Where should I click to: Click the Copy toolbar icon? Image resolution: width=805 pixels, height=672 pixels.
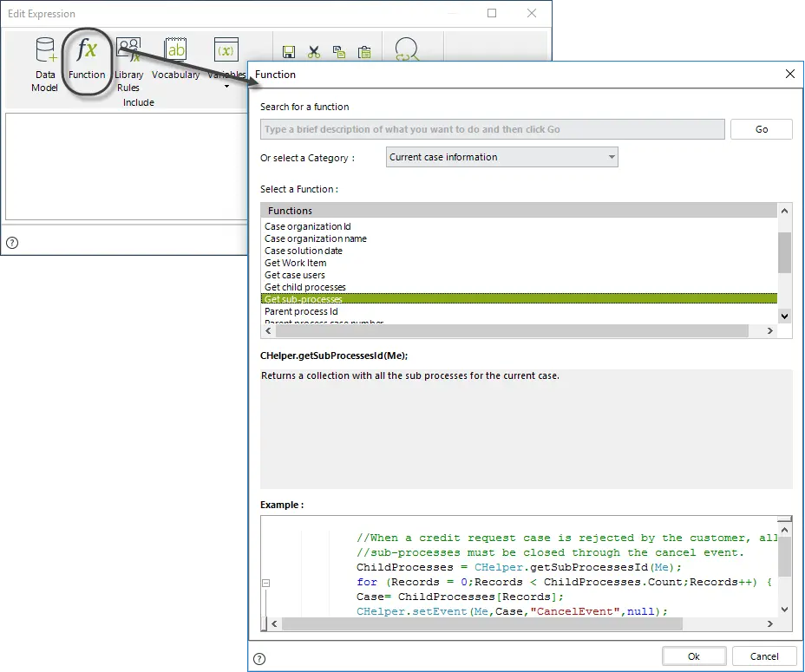click(339, 52)
